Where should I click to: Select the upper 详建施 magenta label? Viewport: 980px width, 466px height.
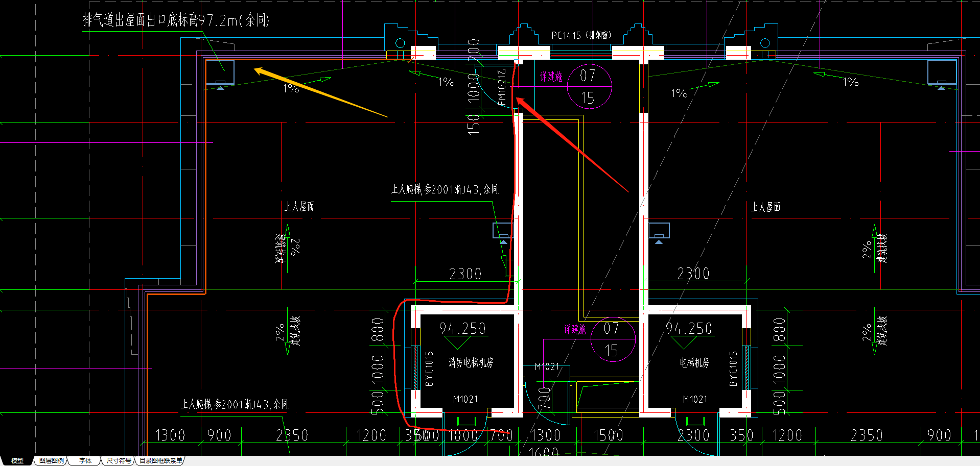coord(551,77)
